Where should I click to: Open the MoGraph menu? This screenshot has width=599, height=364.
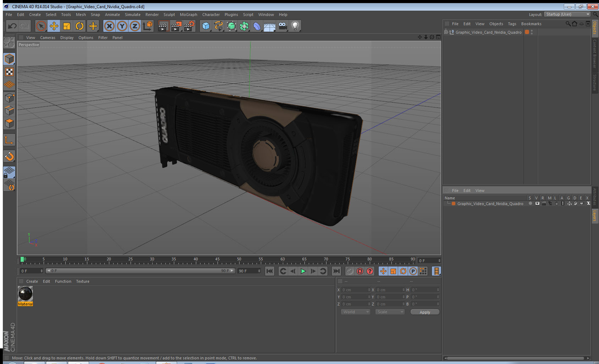pos(188,15)
